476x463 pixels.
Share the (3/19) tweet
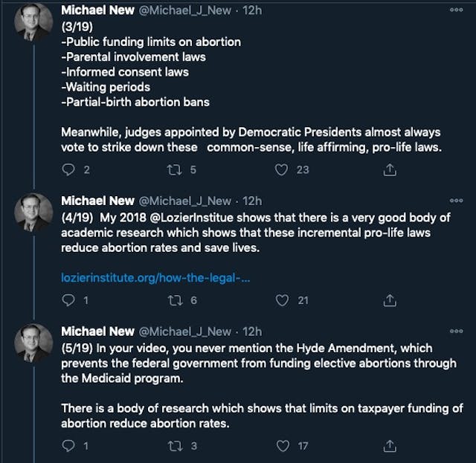coord(388,169)
